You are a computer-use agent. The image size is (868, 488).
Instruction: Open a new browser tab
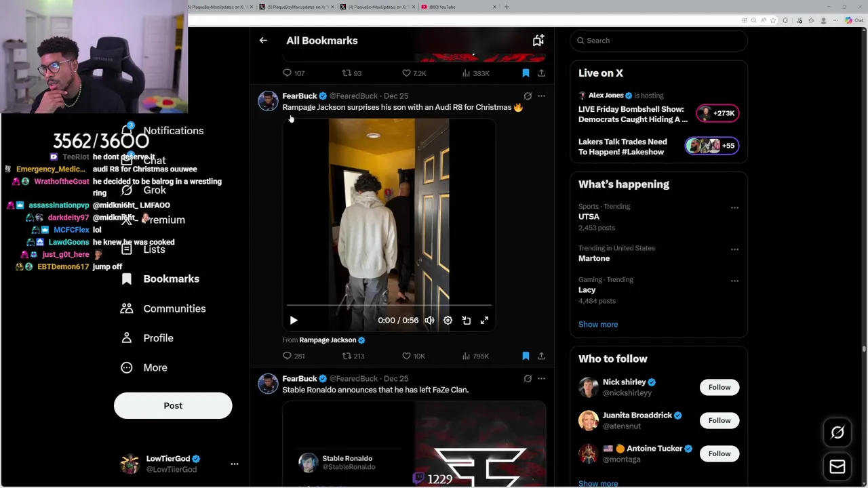click(x=507, y=7)
